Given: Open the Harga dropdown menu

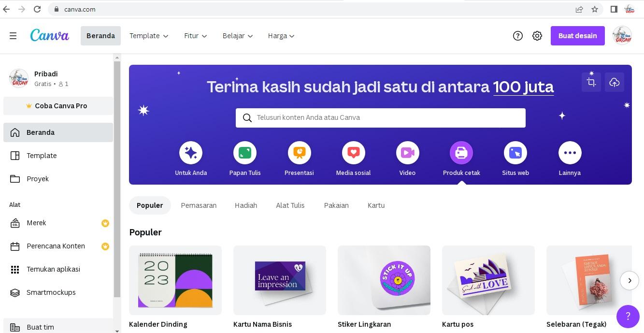Looking at the screenshot, I should coord(281,36).
